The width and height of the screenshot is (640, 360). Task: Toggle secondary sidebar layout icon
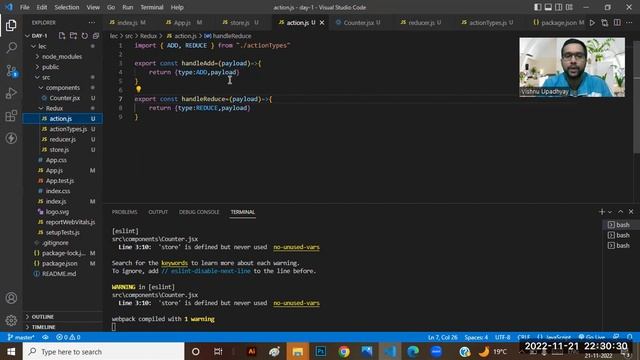point(558,7)
